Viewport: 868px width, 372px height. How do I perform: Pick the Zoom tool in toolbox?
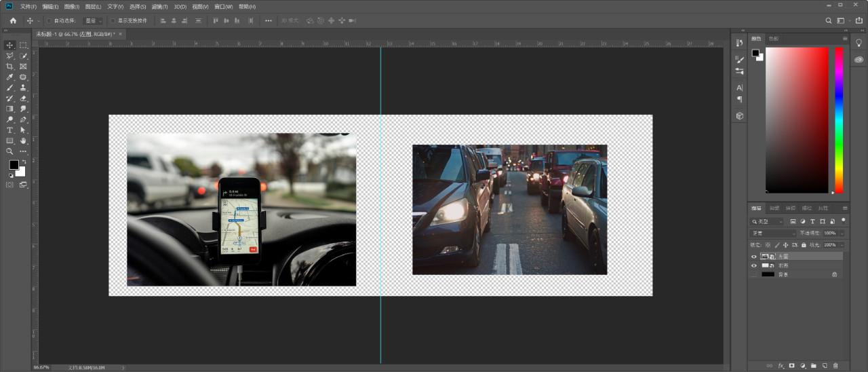(x=9, y=151)
